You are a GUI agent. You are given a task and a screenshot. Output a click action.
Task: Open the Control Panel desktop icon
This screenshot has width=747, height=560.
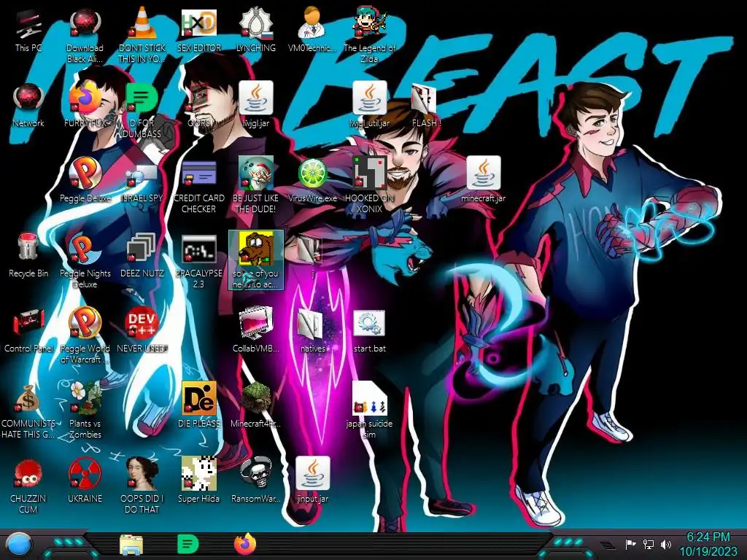(x=28, y=331)
